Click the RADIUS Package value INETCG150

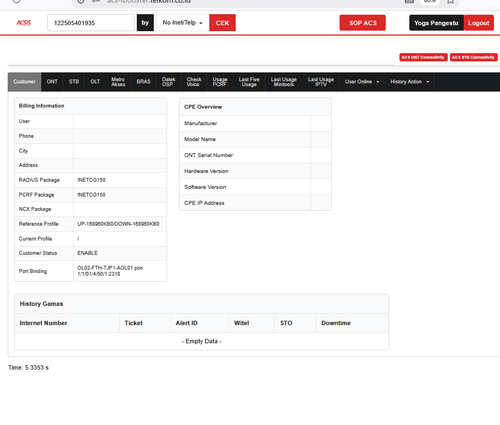click(91, 180)
